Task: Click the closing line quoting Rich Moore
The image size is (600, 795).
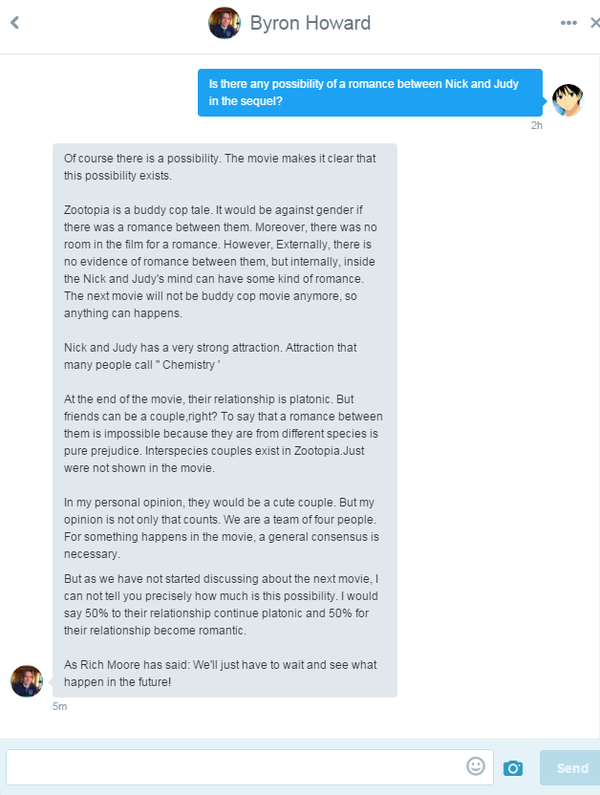Action: tap(222, 673)
